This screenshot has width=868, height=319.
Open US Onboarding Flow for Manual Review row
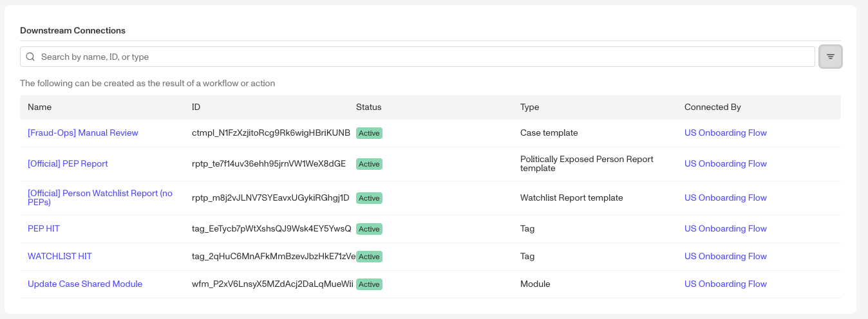pyautogui.click(x=725, y=133)
